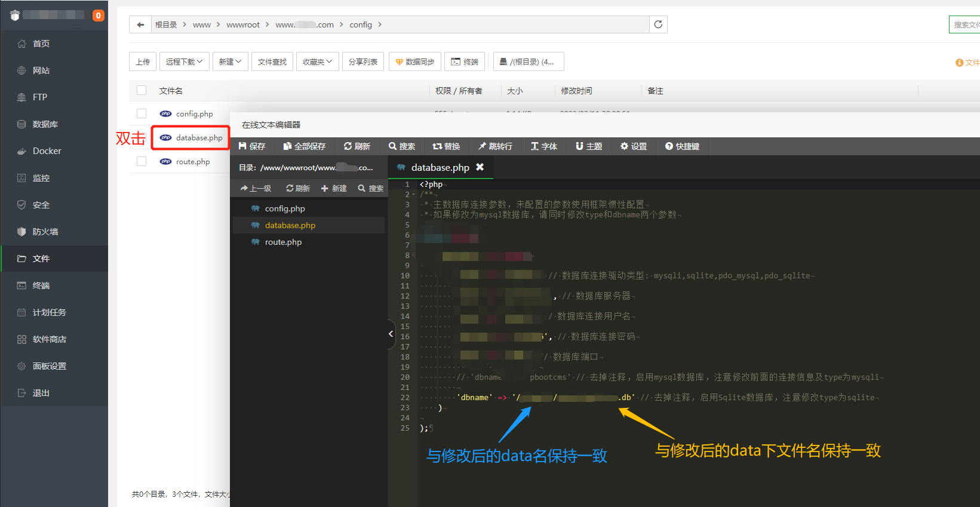Open 搜索 search in the editor toolbar
The image size is (980, 507).
click(402, 146)
